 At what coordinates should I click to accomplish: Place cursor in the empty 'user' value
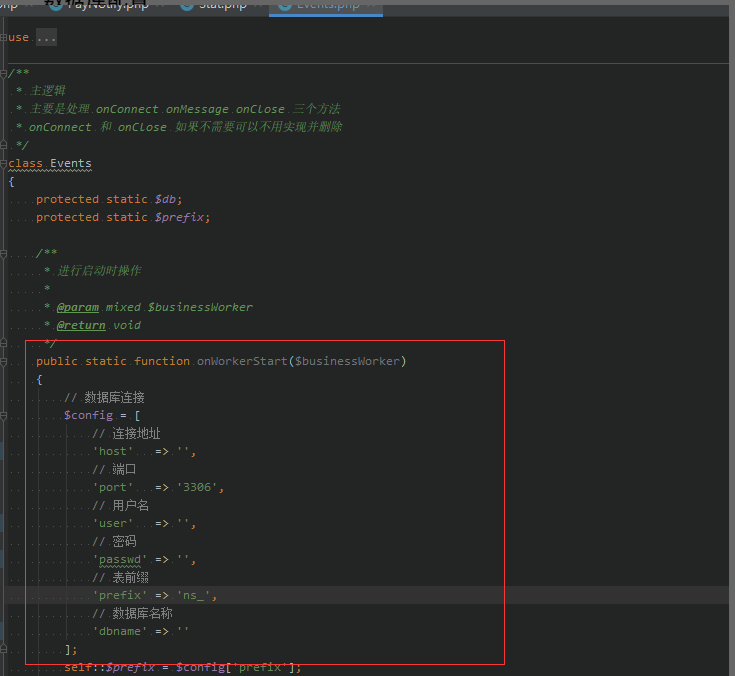click(183, 524)
